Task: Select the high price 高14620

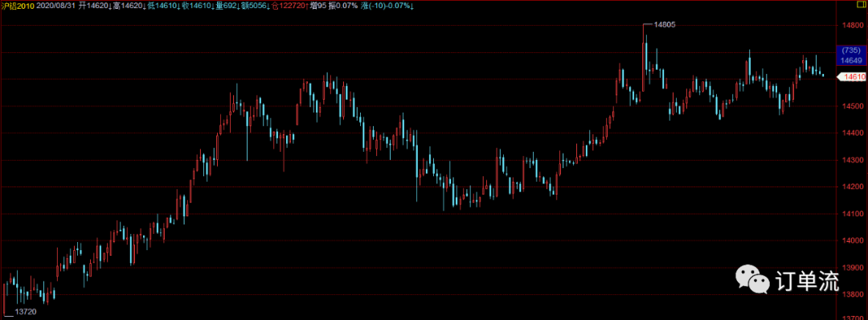Action: coord(129,5)
